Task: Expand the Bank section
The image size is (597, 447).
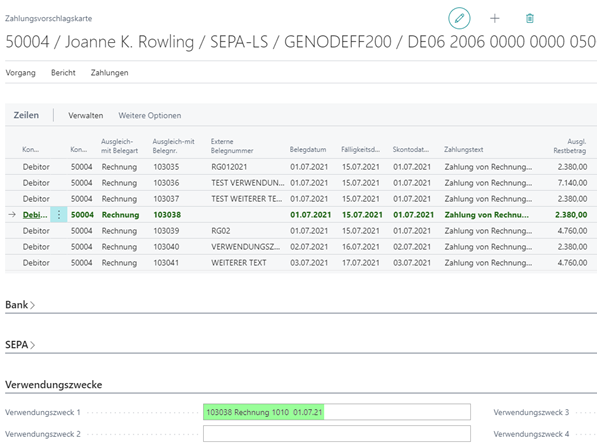Action: coord(20,305)
